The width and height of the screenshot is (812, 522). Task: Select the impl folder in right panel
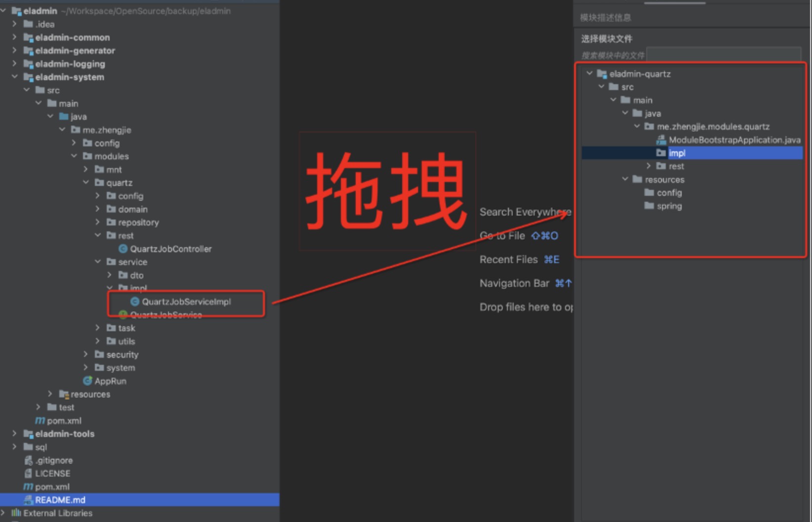[692, 153]
